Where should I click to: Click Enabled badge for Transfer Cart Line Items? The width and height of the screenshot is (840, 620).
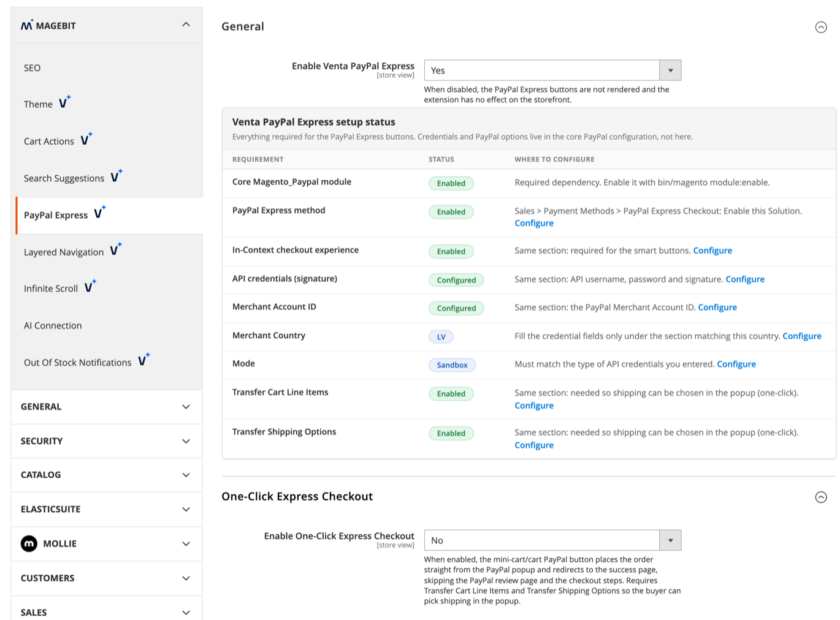[x=451, y=394]
